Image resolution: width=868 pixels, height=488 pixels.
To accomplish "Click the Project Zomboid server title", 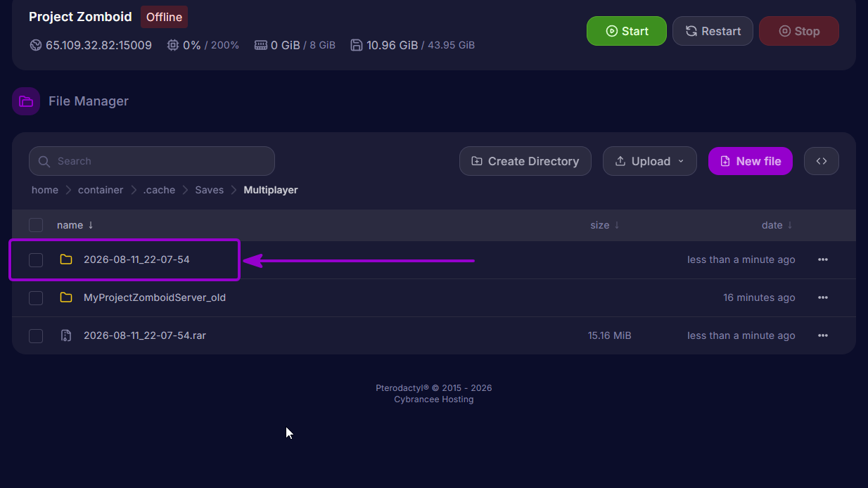I will [80, 17].
